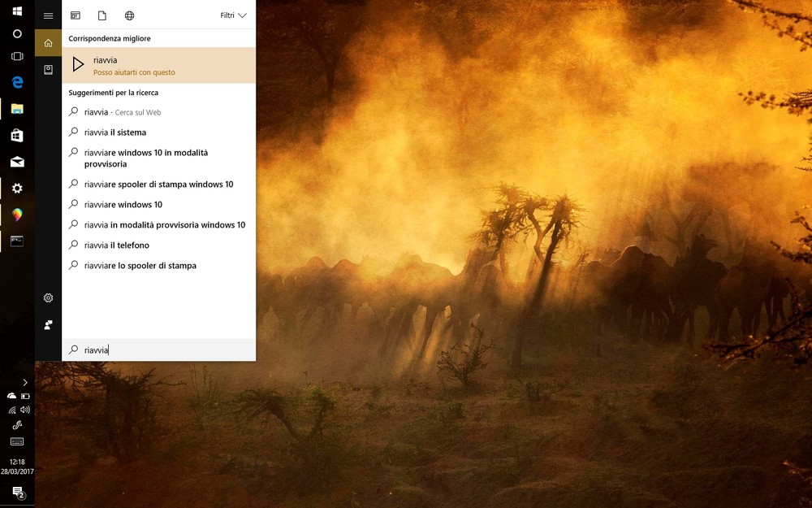Go to the Cortana Home section

(48, 42)
